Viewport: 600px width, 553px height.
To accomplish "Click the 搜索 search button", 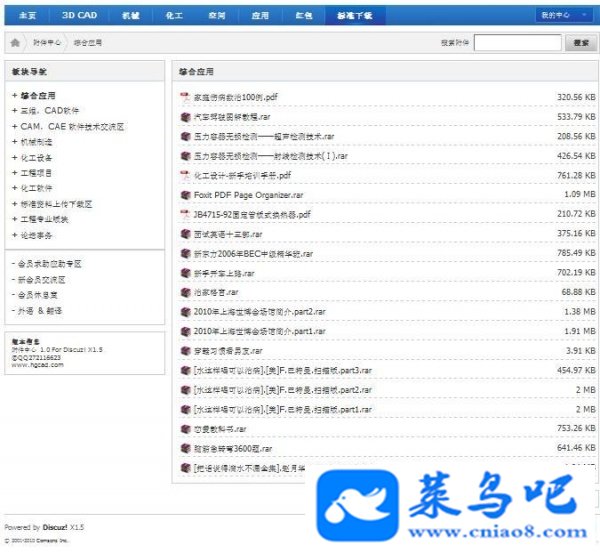I will click(581, 42).
